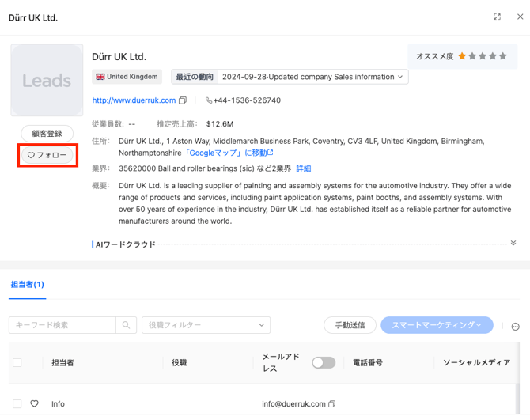Click the first recommendation star
This screenshot has height=420, width=530.
click(462, 56)
